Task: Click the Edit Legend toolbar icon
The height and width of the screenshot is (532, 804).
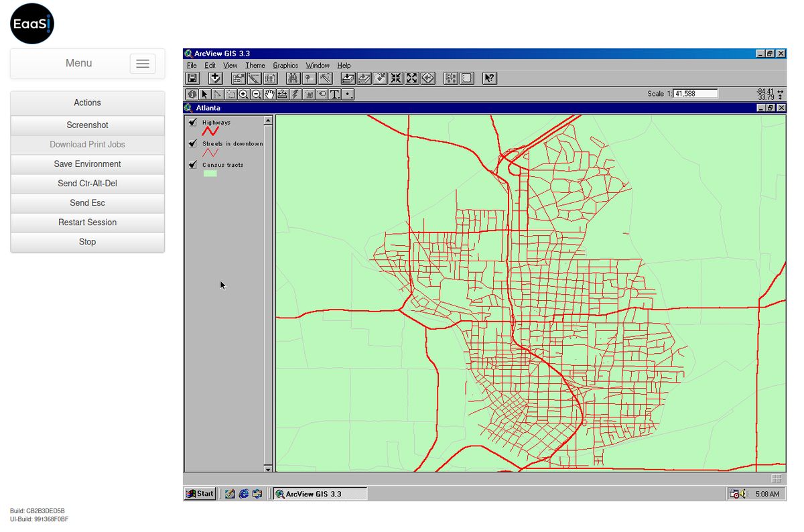Action: [255, 78]
